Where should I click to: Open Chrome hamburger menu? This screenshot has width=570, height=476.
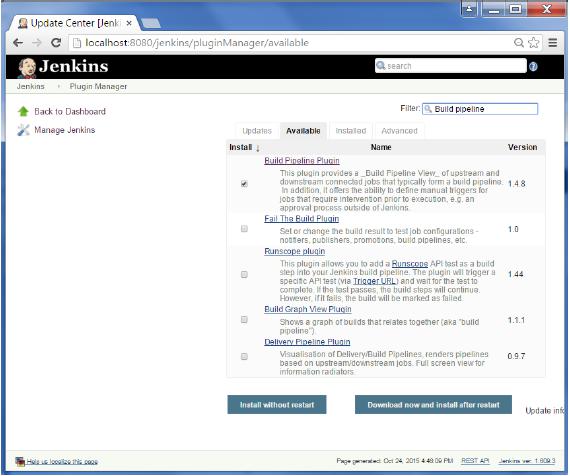point(553,43)
